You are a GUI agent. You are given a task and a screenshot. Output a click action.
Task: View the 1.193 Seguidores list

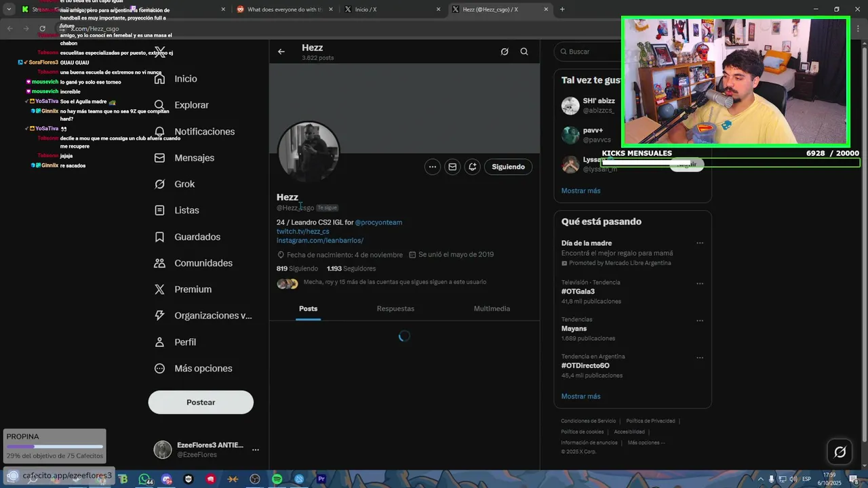(x=351, y=268)
